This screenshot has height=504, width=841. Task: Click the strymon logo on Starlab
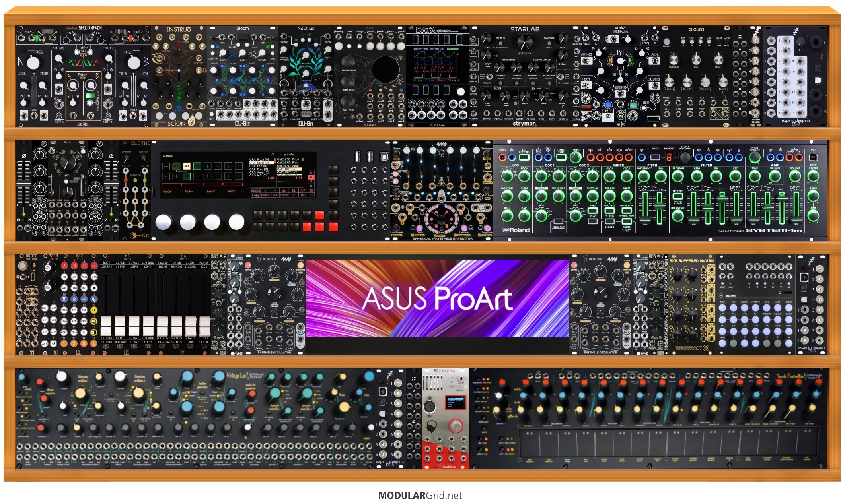[525, 124]
